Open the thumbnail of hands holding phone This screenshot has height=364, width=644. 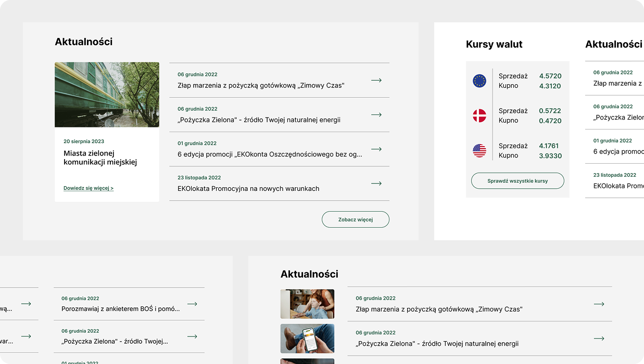(x=307, y=339)
